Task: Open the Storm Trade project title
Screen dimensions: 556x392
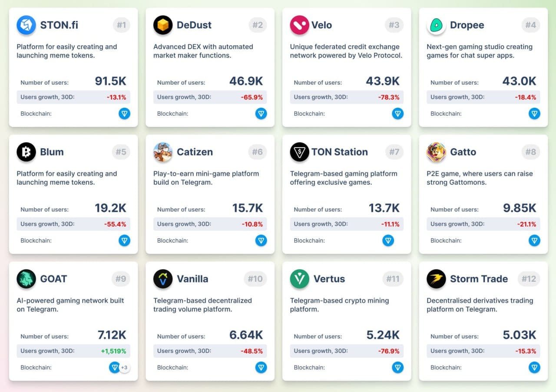Action: (479, 279)
